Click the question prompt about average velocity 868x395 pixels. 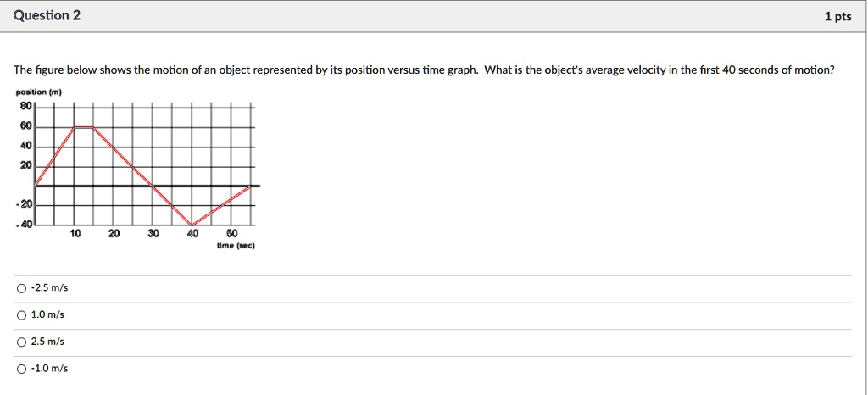pos(424,70)
